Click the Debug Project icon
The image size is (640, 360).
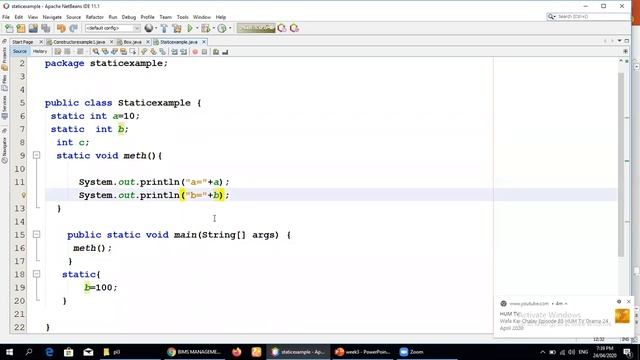click(x=205, y=28)
